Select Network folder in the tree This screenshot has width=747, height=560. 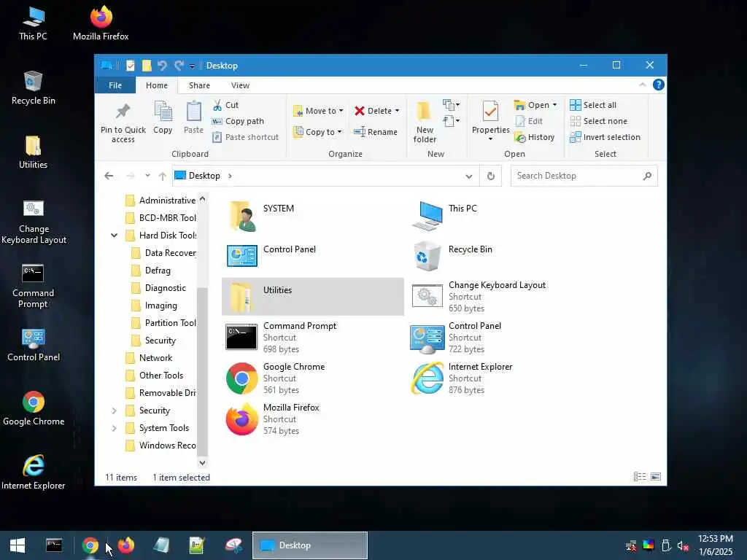pos(149,358)
